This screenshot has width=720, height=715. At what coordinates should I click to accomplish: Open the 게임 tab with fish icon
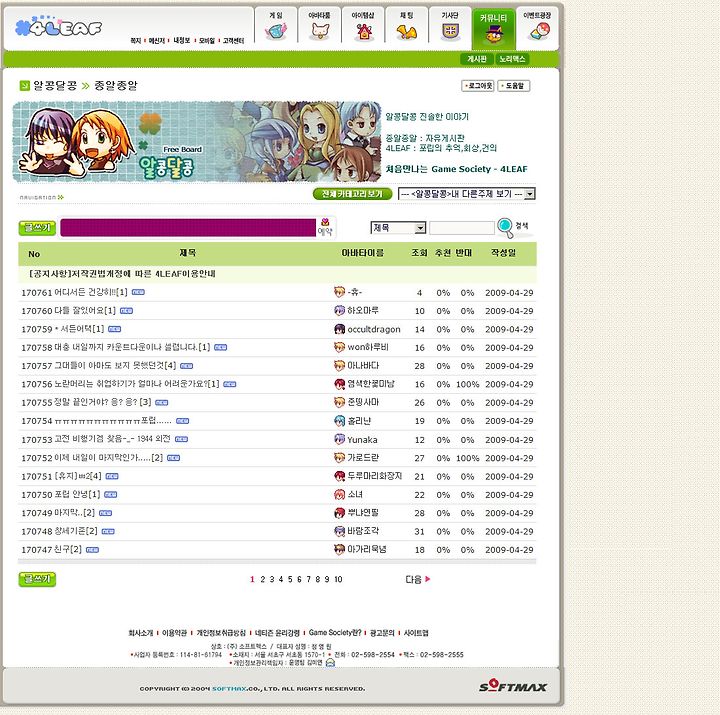coord(276,26)
